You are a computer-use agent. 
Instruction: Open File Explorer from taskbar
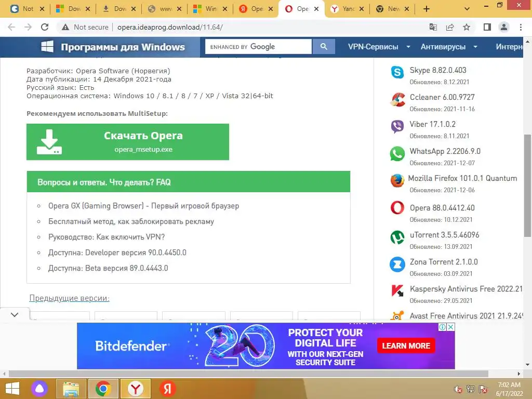(71, 389)
